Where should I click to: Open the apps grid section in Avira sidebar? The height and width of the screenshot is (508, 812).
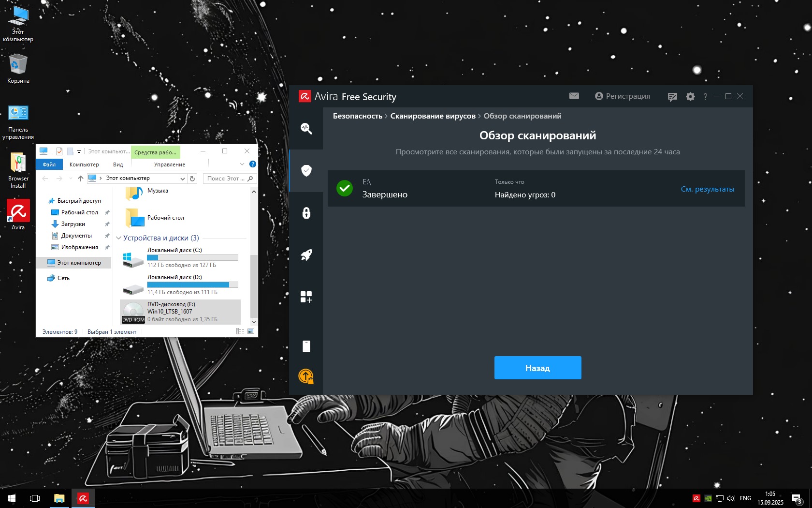[306, 297]
